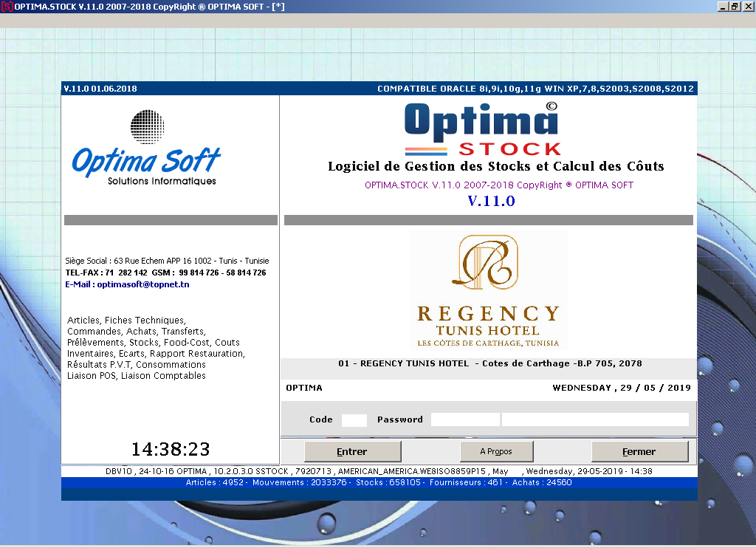Focus the short Password input field
This screenshot has width=756, height=548.
(465, 419)
